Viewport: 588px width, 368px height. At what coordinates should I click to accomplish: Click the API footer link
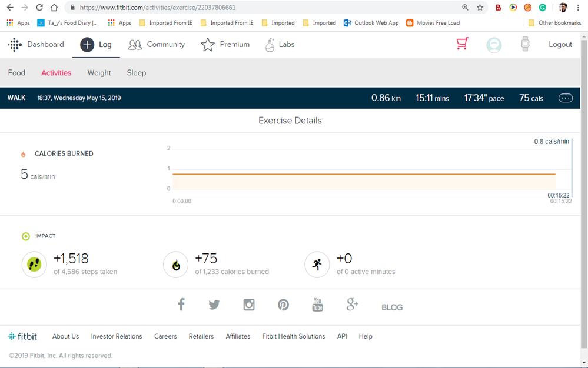342,336
